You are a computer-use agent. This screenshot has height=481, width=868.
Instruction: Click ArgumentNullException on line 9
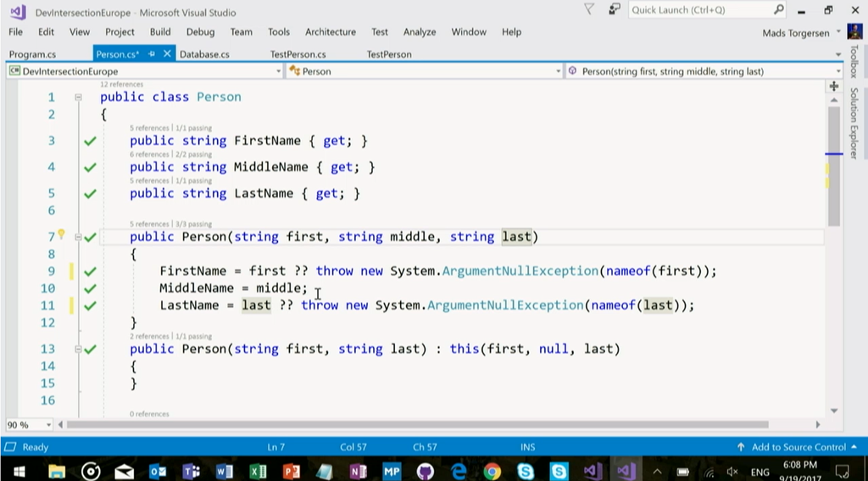coord(520,271)
